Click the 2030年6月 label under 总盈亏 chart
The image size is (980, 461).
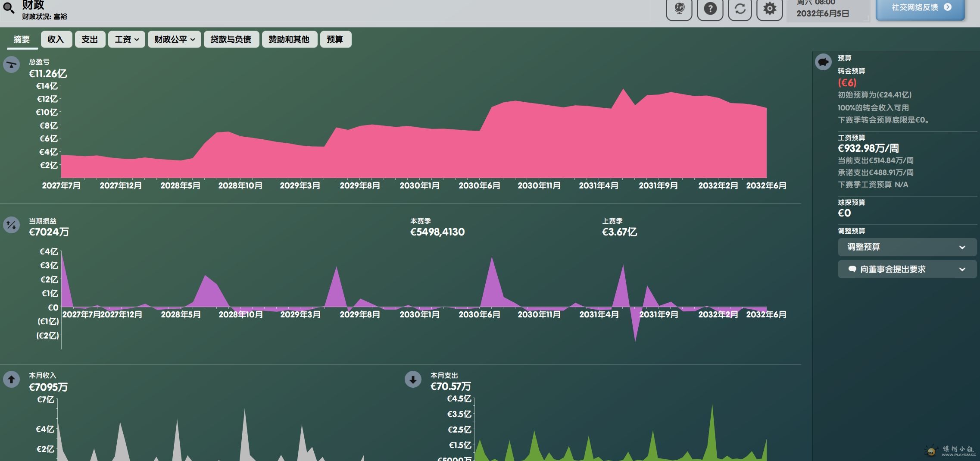click(x=480, y=185)
